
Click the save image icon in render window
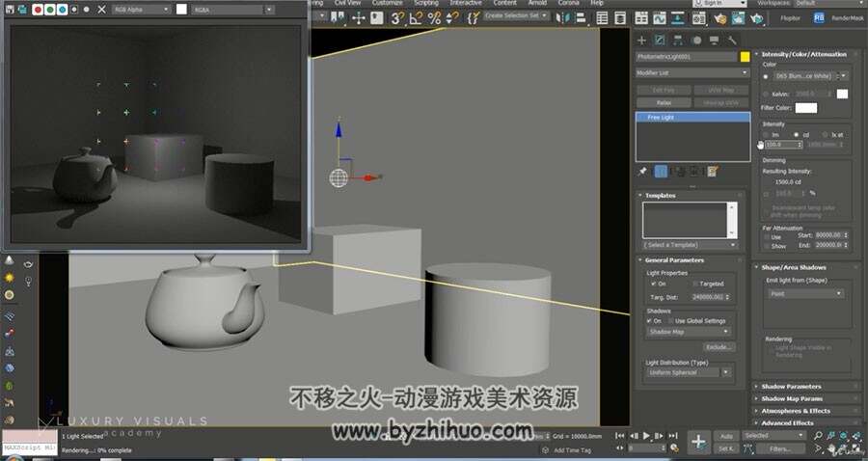pyautogui.click(x=10, y=10)
